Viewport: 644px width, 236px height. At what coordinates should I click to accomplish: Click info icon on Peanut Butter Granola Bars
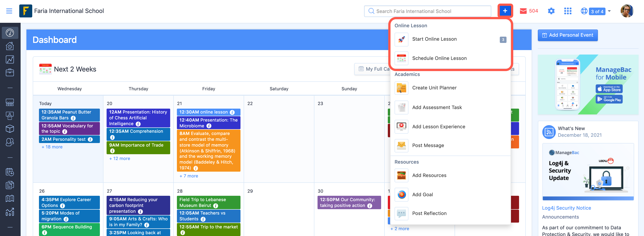[73, 118]
